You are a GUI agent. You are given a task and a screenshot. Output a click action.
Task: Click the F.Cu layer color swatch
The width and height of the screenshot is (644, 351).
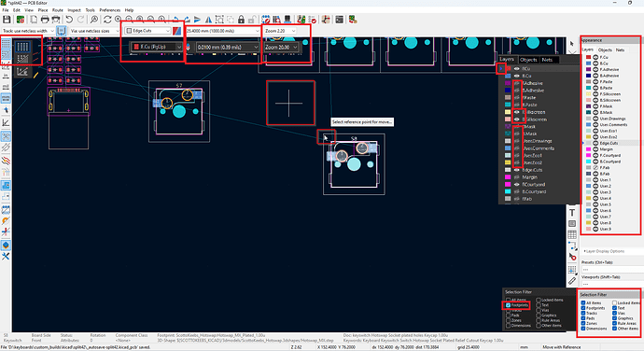[x=589, y=57]
